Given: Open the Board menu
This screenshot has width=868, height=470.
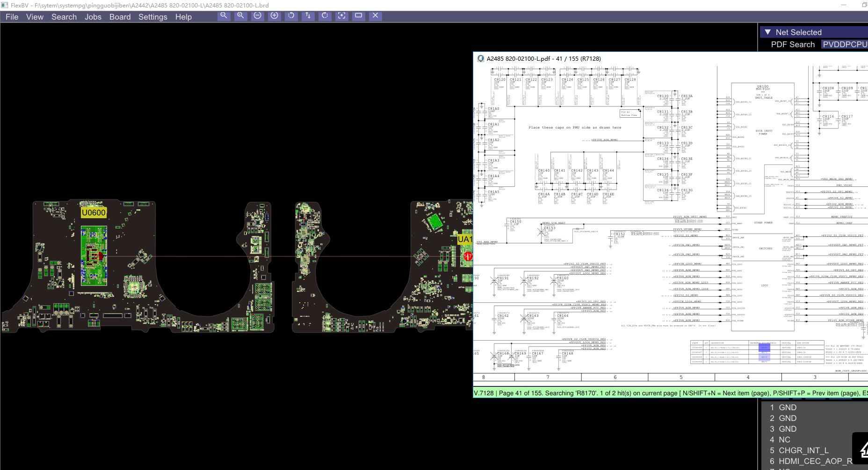Looking at the screenshot, I should click(x=120, y=17).
